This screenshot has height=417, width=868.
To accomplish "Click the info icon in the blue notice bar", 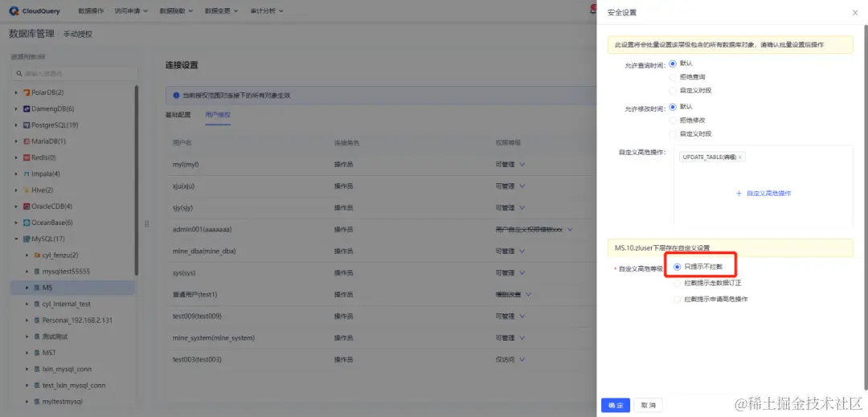I will point(176,96).
